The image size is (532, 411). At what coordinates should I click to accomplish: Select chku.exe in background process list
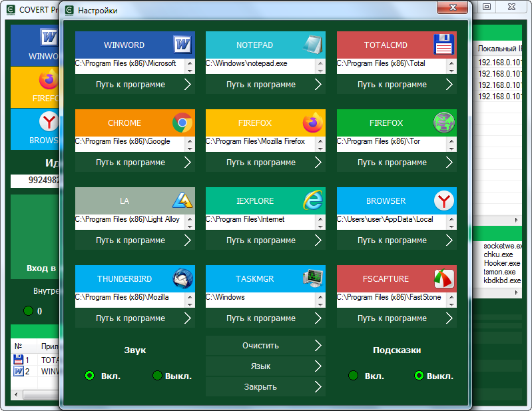coord(498,254)
